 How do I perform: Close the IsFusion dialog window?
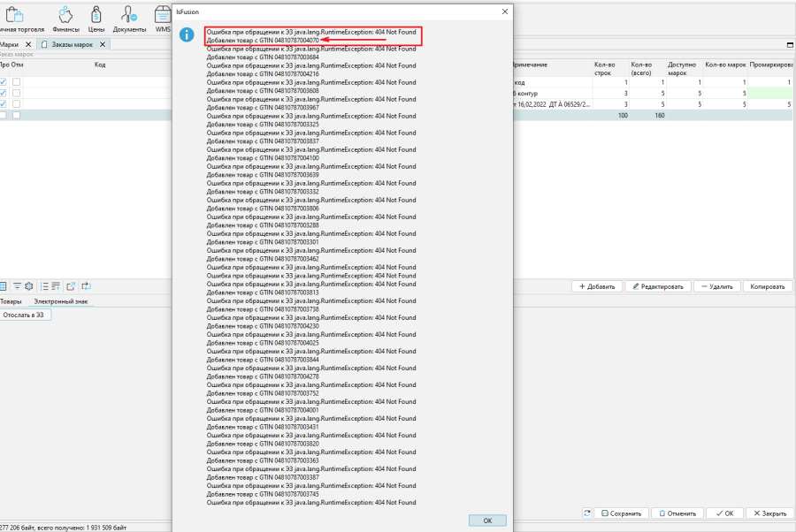pyautogui.click(x=505, y=11)
